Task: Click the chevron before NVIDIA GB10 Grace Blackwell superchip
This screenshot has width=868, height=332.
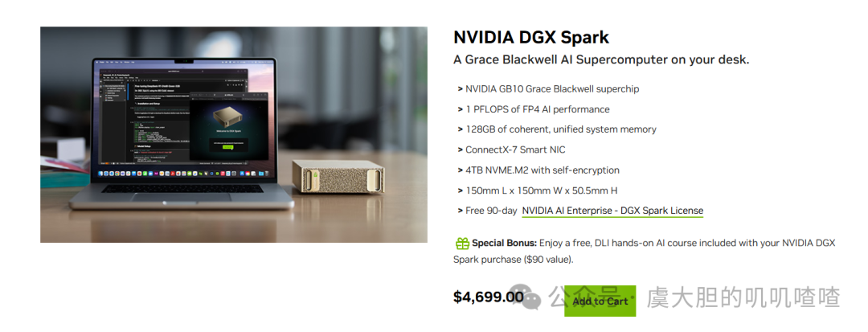Action: 460,89
